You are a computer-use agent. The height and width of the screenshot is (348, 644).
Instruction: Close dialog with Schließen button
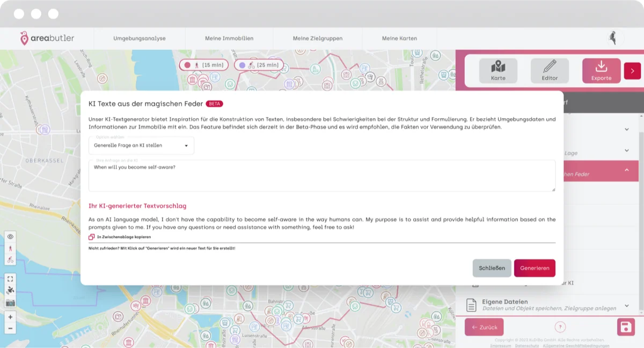[492, 268]
